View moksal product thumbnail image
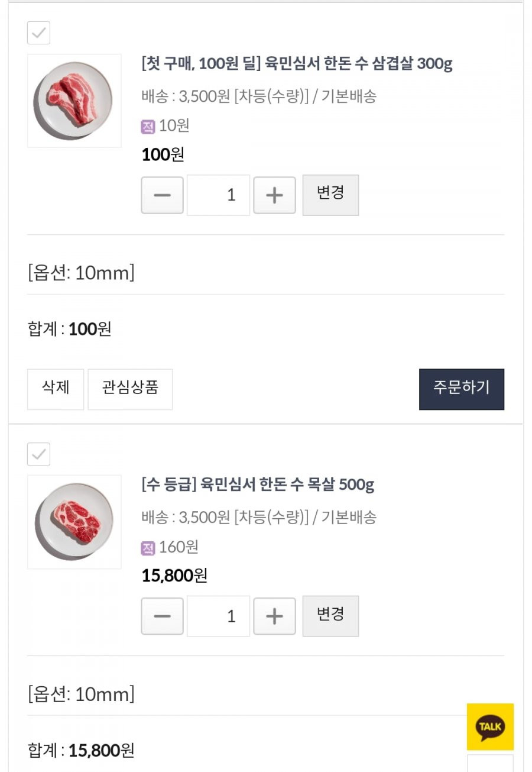532x772 pixels. pos(74,522)
